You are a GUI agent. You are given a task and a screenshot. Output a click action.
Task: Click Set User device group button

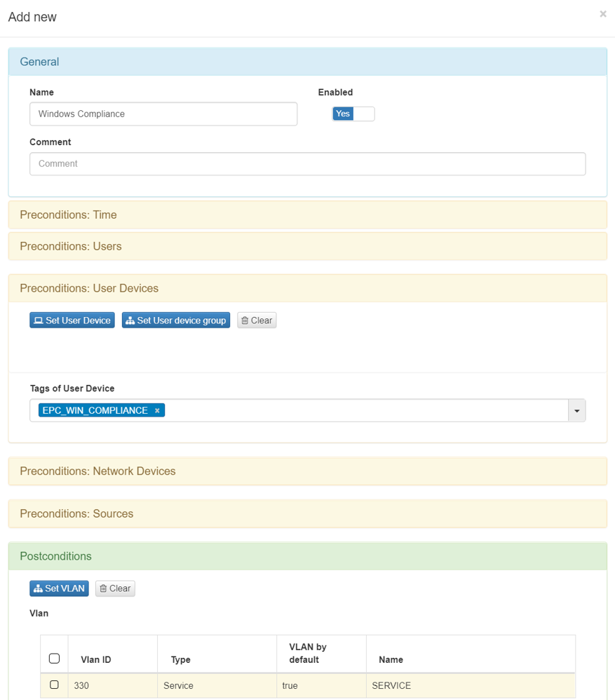point(176,321)
